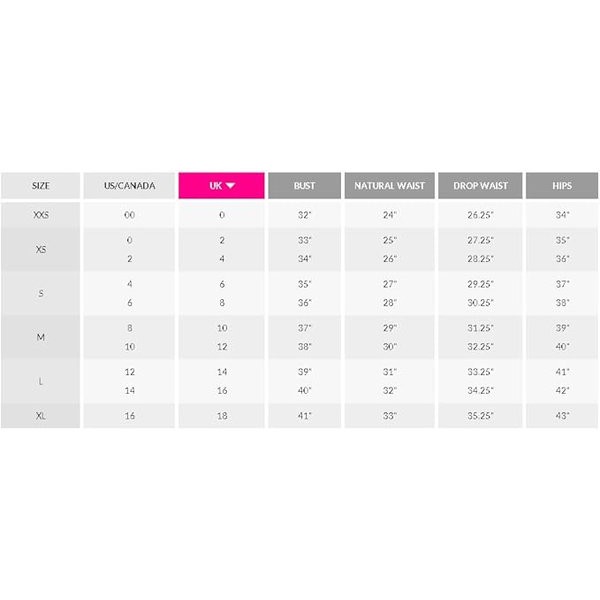600x600 pixels.
Task: Open the pink UK region dropdown arrow
Action: coord(230,186)
